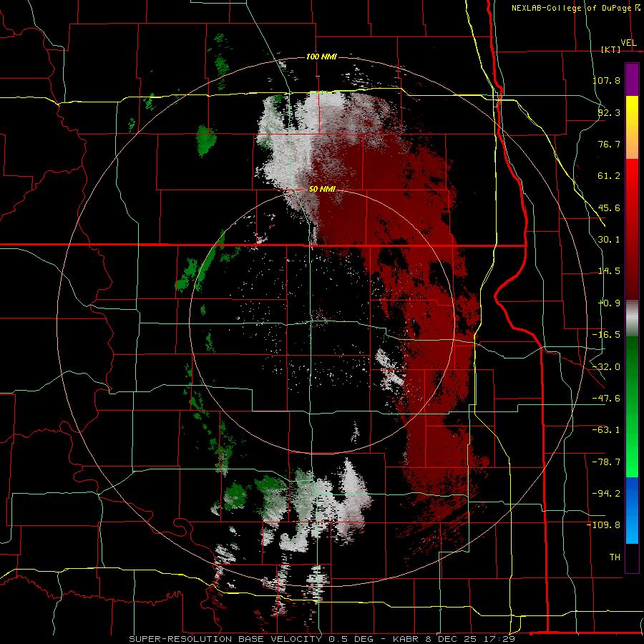The image size is (644, 644).
Task: Click the gray near-zero segment of color bar
Action: 632,318
